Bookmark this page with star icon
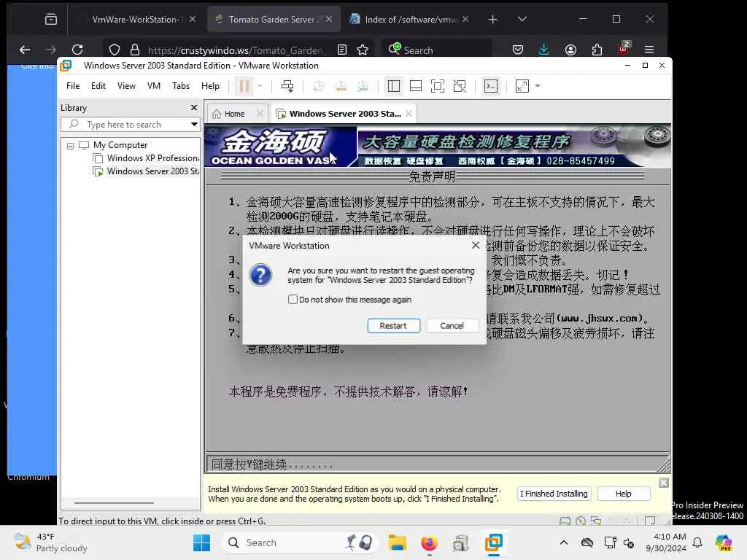 click(363, 50)
